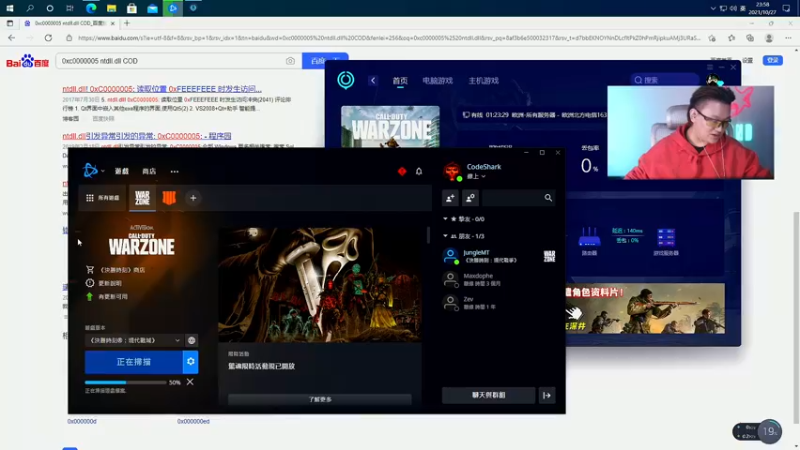The width and height of the screenshot is (800, 450).
Task: Open Microsoft Store from the taskbar
Action: point(132,8)
